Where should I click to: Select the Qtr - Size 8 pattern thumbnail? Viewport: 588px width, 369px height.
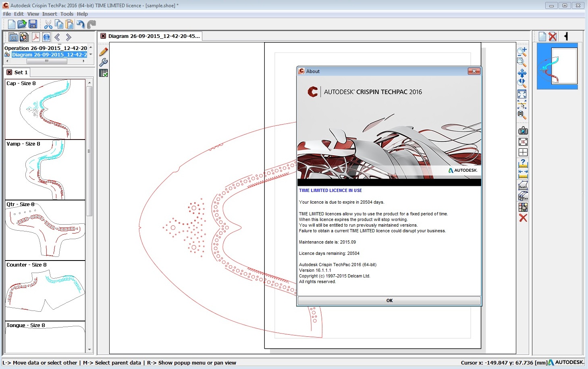coord(45,230)
